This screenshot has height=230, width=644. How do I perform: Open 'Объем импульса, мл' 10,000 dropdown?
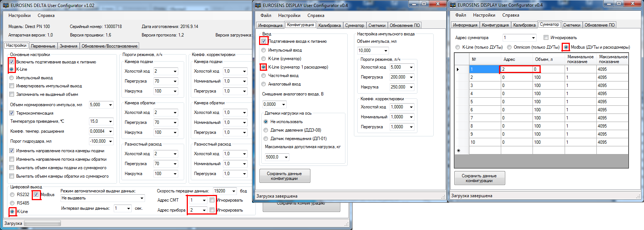click(x=386, y=50)
